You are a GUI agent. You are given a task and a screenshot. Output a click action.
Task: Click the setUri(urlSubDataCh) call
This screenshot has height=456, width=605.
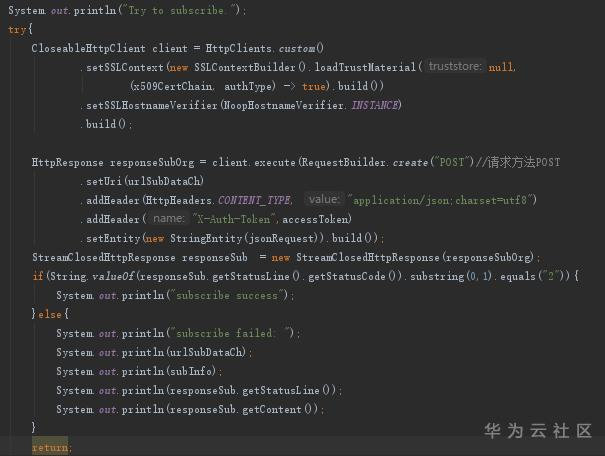click(x=145, y=181)
